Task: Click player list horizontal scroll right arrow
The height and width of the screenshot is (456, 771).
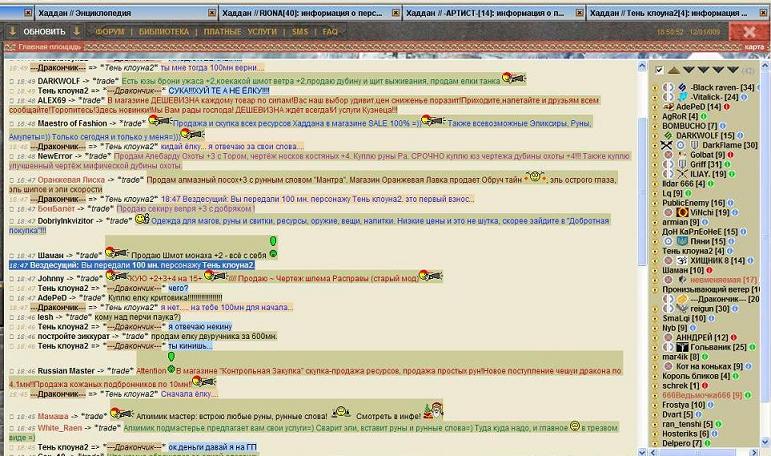Action: [x=755, y=452]
